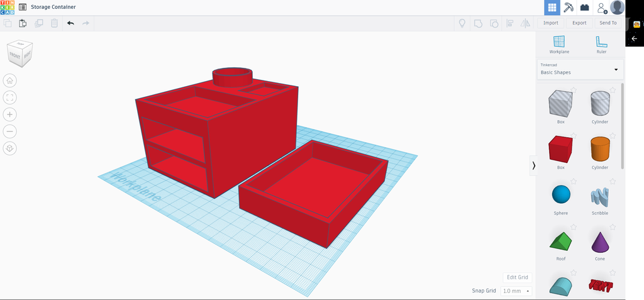Click the Fit all in view icon
This screenshot has width=644, height=300.
[10, 97]
